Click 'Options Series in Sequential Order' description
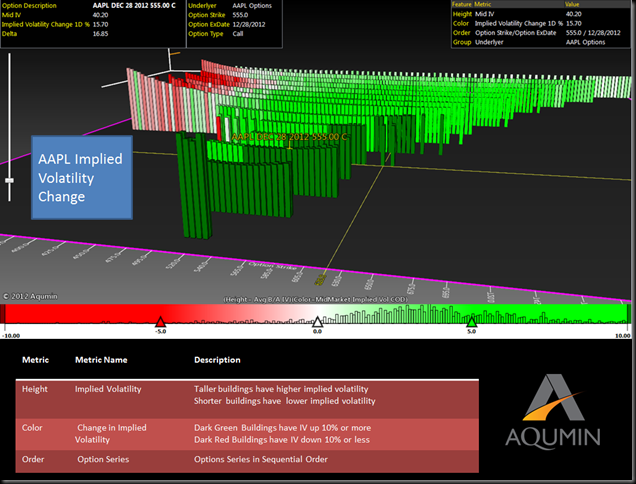Viewport: 636px width, 484px height. coord(260,459)
